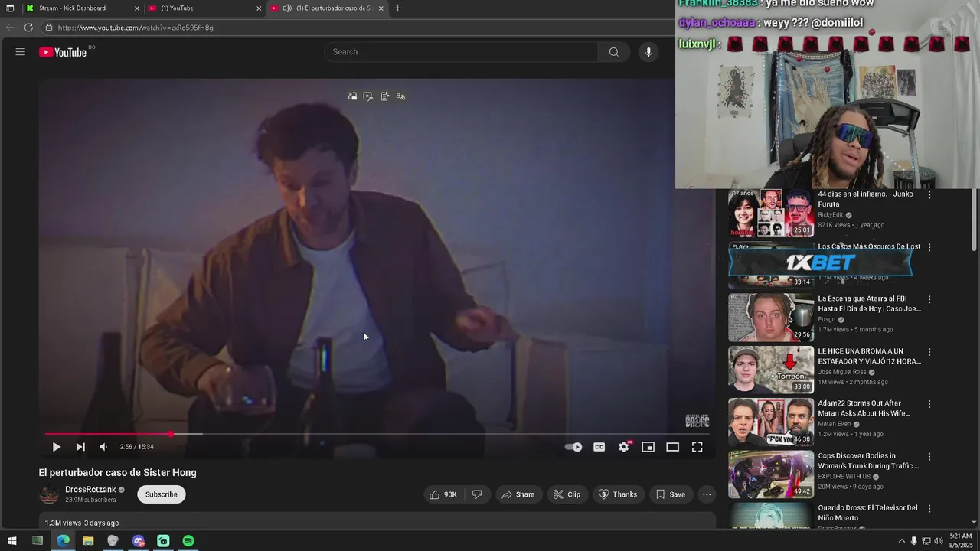Select El perturbador caso tab

pyautogui.click(x=328, y=8)
